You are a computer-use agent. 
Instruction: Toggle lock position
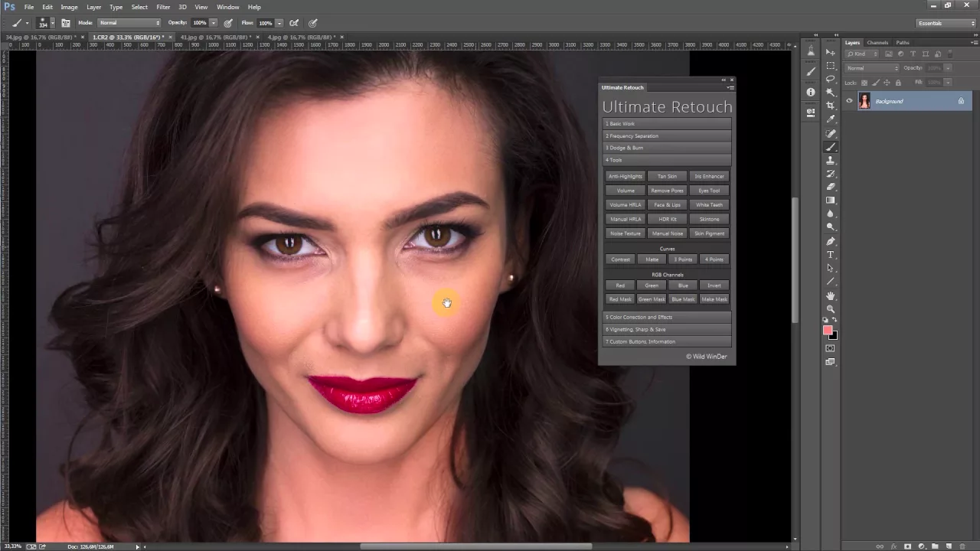click(887, 83)
